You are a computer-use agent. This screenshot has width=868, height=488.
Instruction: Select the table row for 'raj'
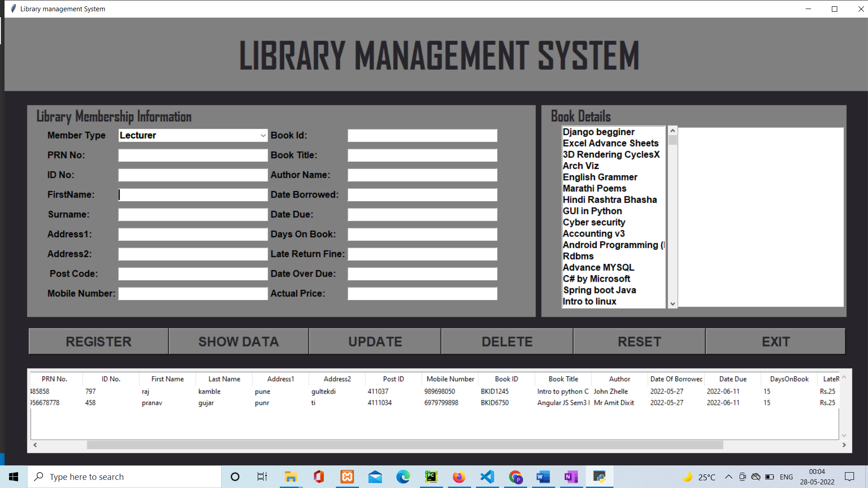(434, 391)
